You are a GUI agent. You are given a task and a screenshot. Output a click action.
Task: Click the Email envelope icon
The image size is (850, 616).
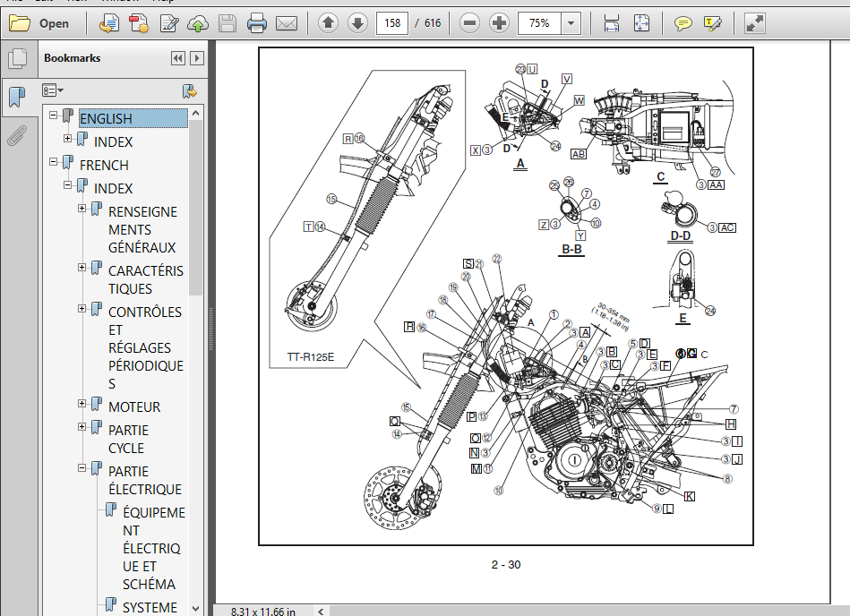click(x=287, y=23)
